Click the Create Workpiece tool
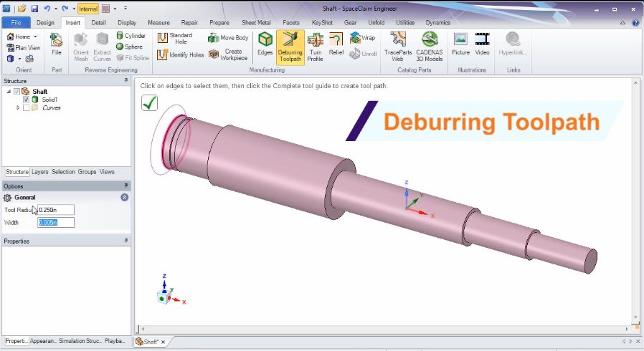The height and width of the screenshot is (351, 644). [228, 54]
